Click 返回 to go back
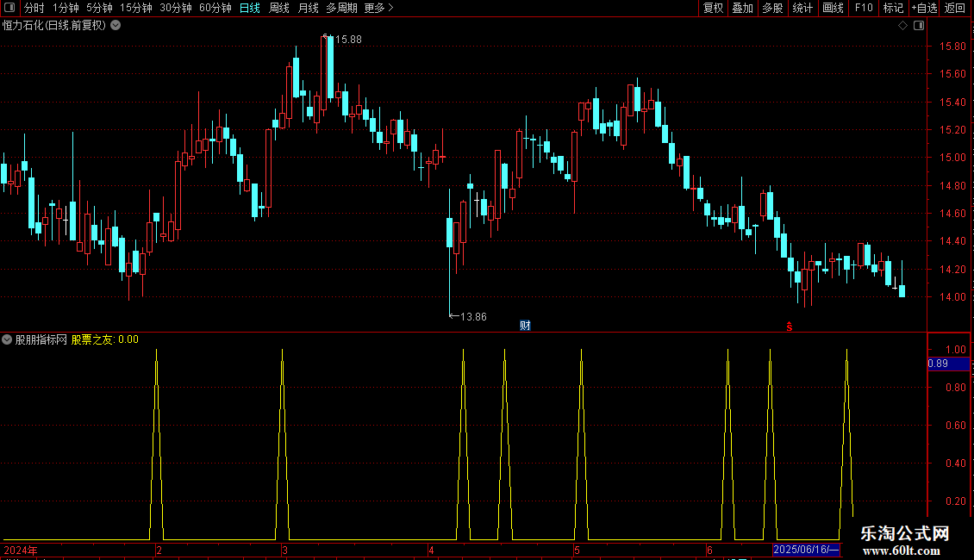Viewport: 974px width, 560px height. [955, 8]
